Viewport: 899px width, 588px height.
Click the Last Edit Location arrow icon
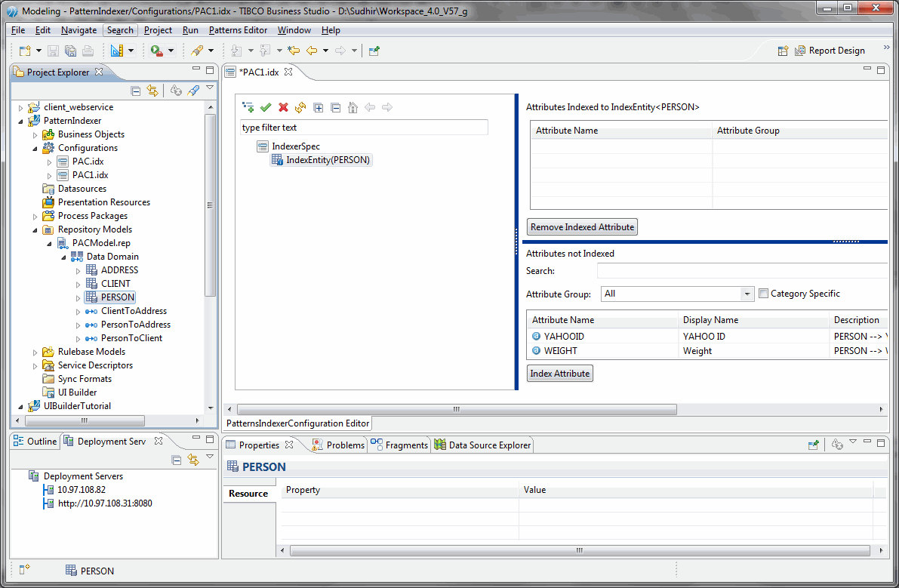pyautogui.click(x=294, y=51)
